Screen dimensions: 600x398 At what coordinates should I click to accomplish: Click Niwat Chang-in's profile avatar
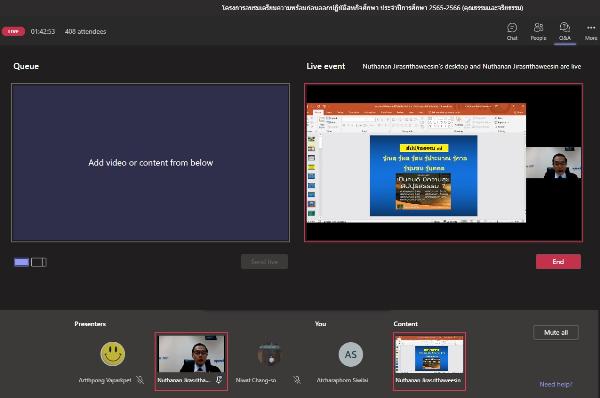(x=270, y=354)
